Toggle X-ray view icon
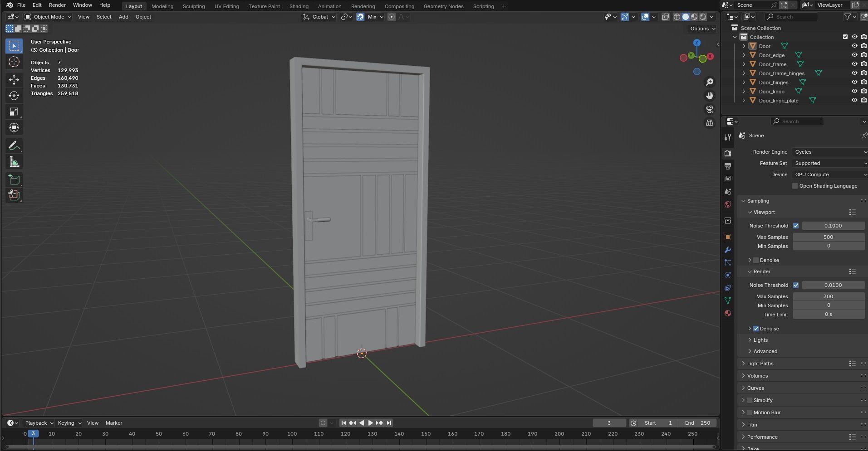The height and width of the screenshot is (451, 868). pyautogui.click(x=665, y=17)
